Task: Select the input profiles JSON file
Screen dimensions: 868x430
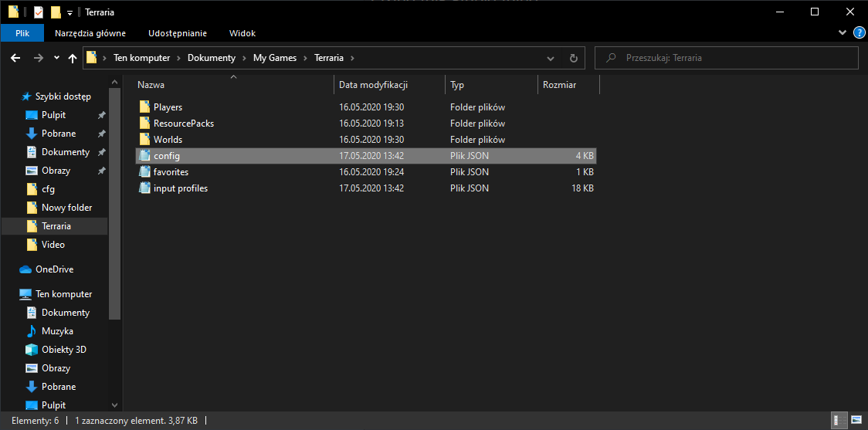Action: click(180, 188)
